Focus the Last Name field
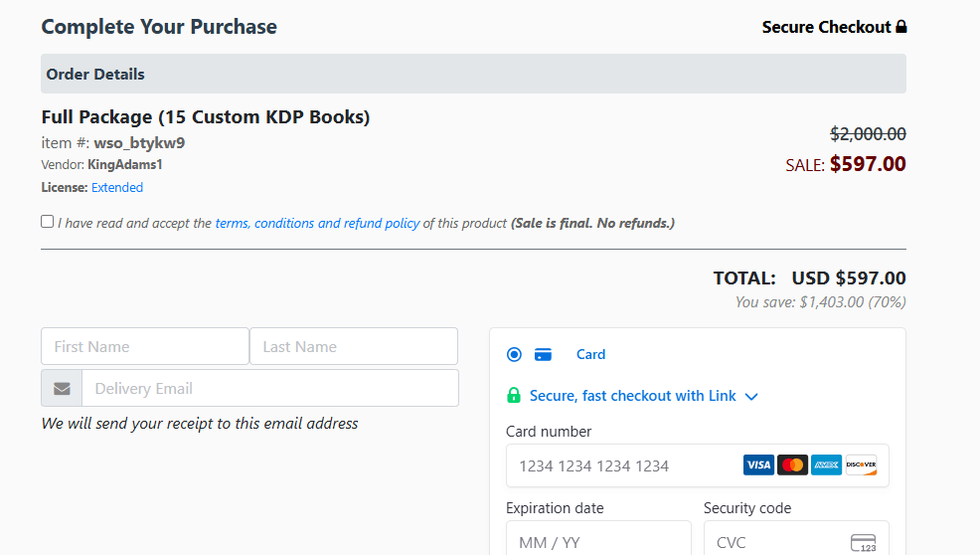980x555 pixels. coord(354,347)
